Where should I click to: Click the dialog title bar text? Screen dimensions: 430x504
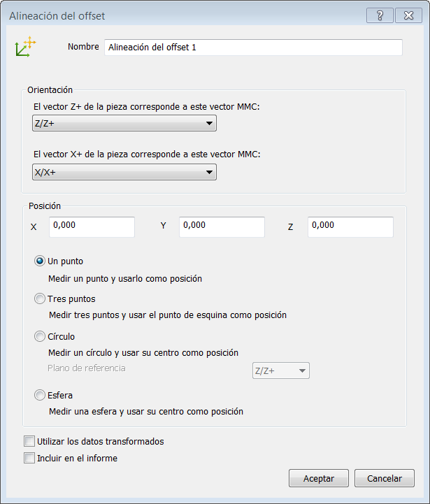[x=57, y=15]
